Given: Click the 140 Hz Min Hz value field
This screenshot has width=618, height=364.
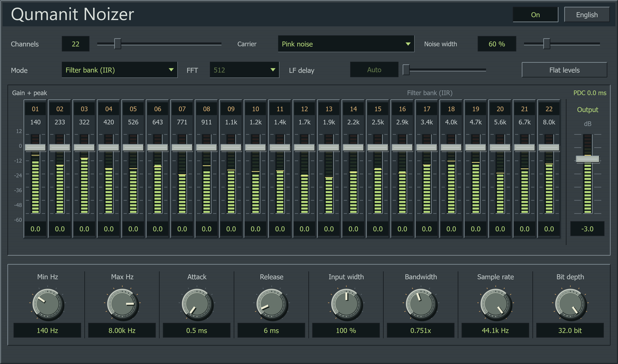Looking at the screenshot, I should click(x=47, y=330).
